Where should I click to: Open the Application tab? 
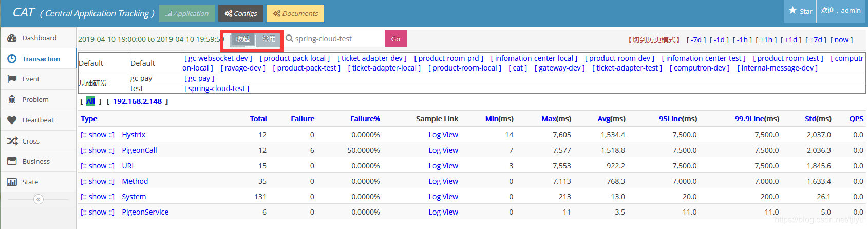tap(187, 13)
